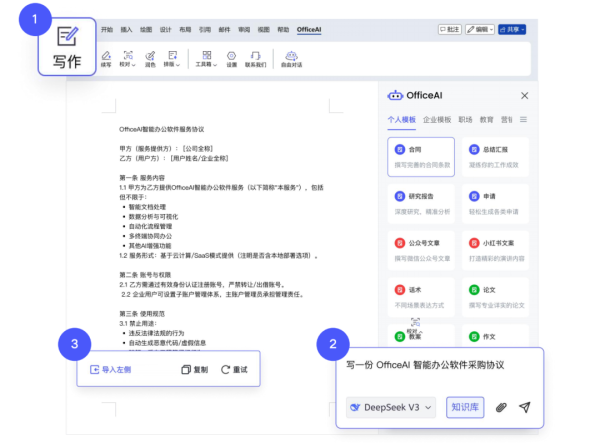Open the 邮件 ribbon tab
This screenshot has height=443, width=600.
click(x=224, y=29)
